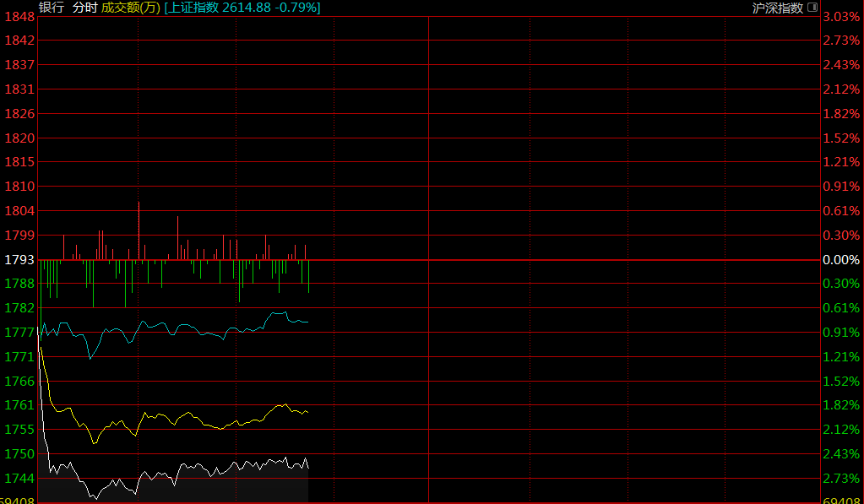Click the green 2.73% percent axis label
864x504 pixels.
click(x=841, y=479)
